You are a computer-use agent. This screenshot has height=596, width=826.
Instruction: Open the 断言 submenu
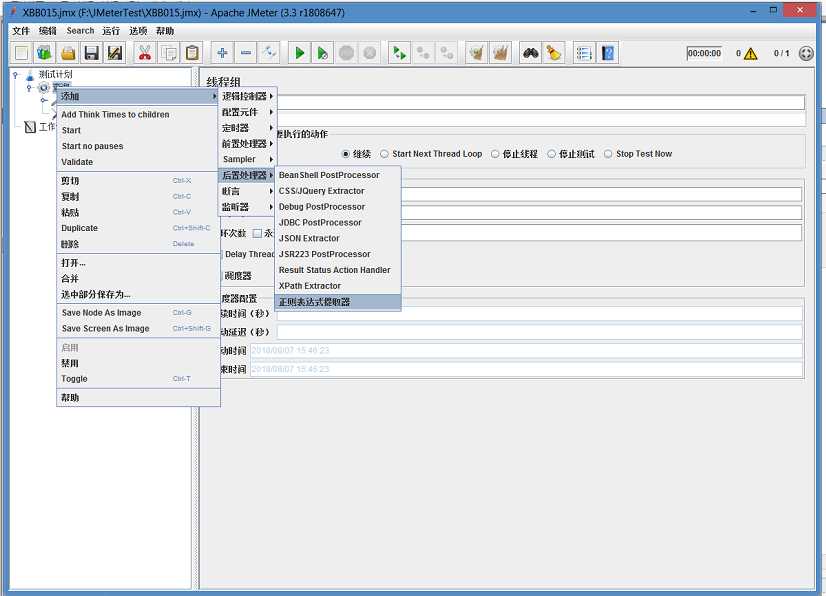tap(248, 191)
